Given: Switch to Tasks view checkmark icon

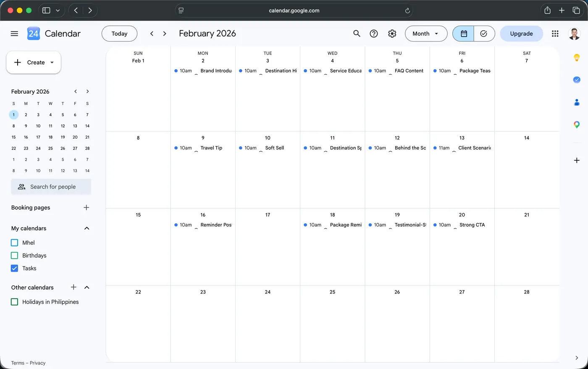Looking at the screenshot, I should point(484,34).
